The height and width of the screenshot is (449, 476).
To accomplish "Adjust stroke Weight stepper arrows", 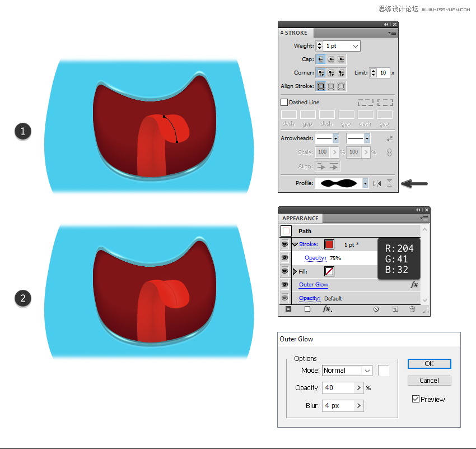I will (x=320, y=46).
